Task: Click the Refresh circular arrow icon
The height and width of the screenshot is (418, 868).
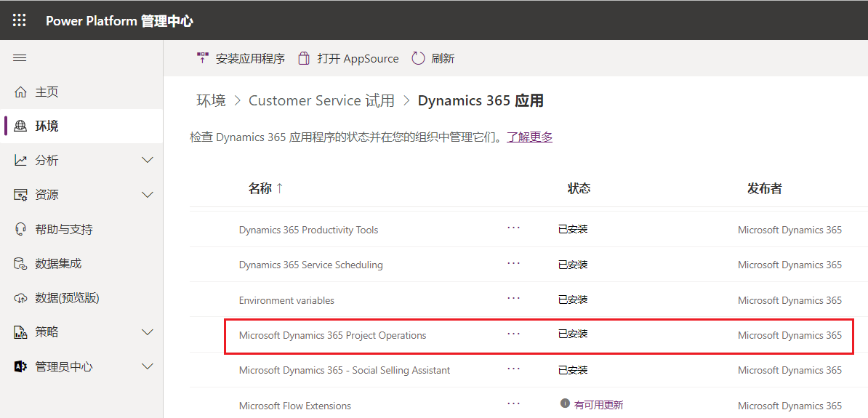Action: click(419, 58)
